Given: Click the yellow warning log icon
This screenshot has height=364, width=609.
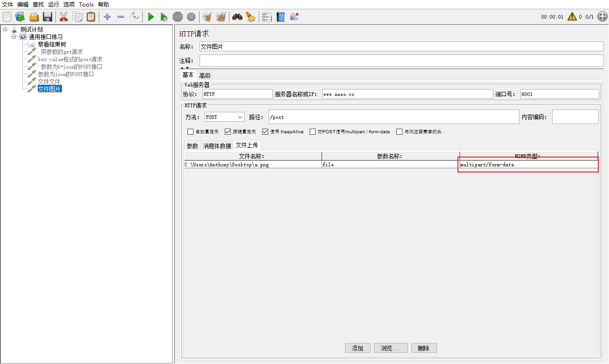Looking at the screenshot, I should point(572,17).
